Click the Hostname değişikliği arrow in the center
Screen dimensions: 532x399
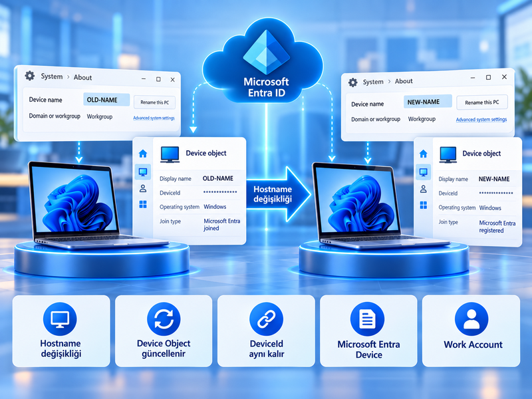click(278, 194)
